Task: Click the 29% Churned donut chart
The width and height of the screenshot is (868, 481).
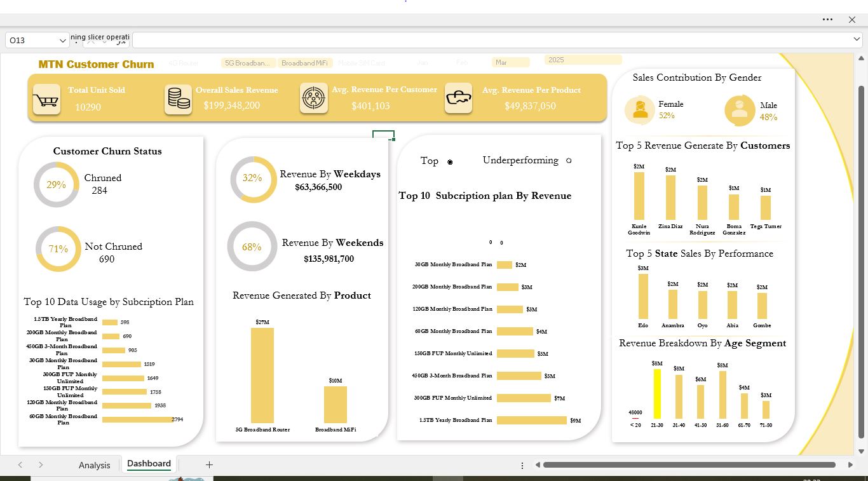Action: click(x=57, y=185)
